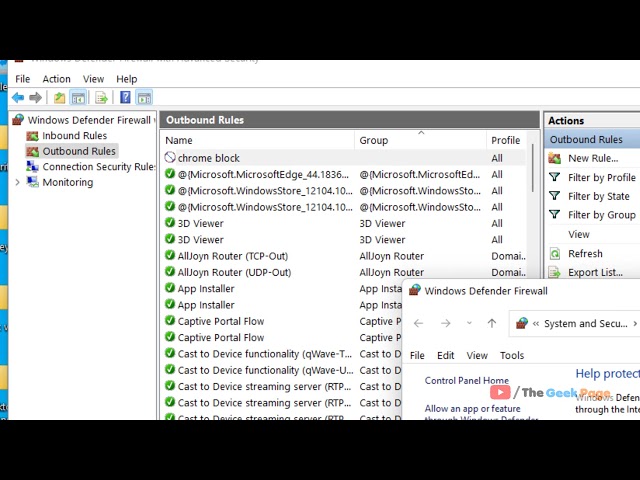The width and height of the screenshot is (640, 480).
Task: Click green check icon of Microsoft.MicrosoftEdge rule
Action: click(170, 173)
